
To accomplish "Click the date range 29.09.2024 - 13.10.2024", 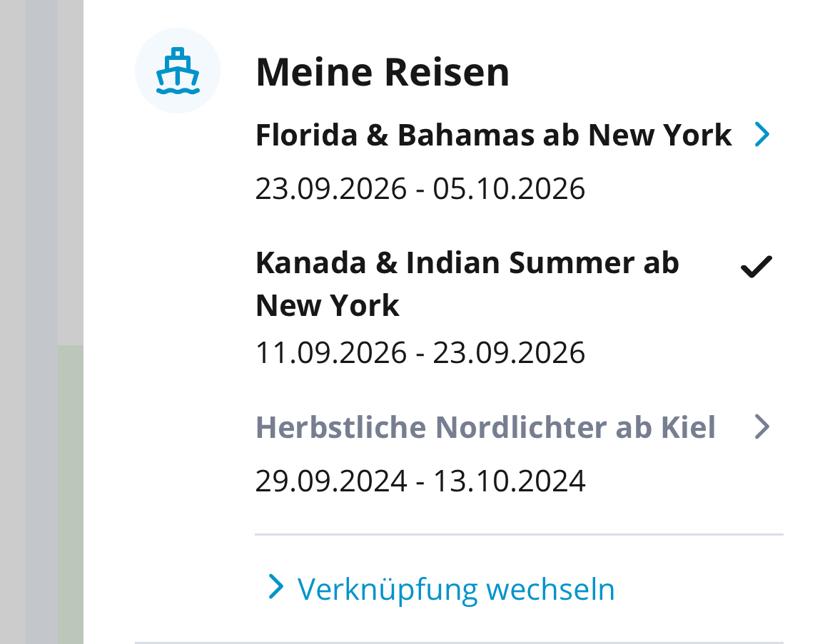I will point(420,481).
